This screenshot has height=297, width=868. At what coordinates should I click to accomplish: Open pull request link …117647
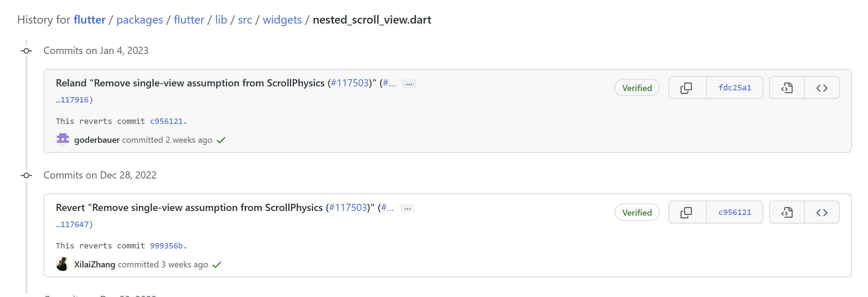tap(72, 225)
